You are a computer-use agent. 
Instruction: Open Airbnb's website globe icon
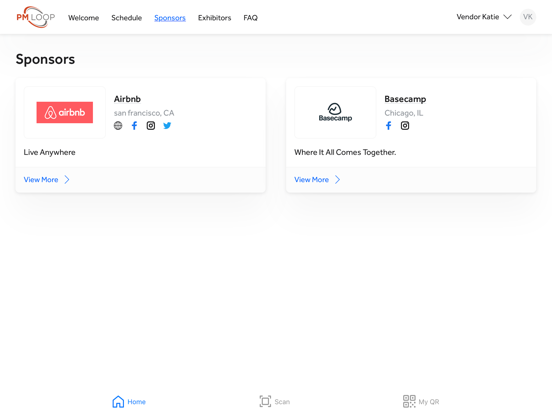pyautogui.click(x=118, y=126)
